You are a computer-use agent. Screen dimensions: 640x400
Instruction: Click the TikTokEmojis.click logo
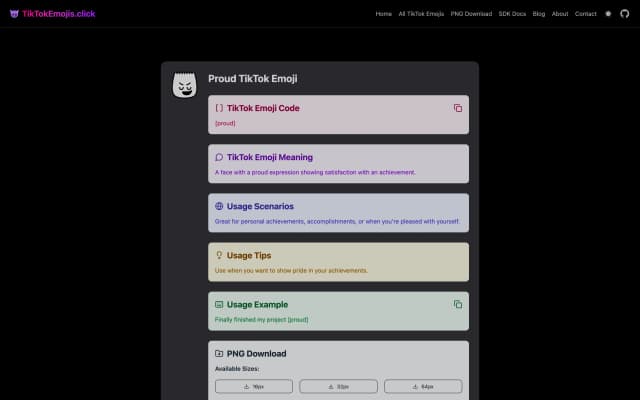click(x=58, y=14)
